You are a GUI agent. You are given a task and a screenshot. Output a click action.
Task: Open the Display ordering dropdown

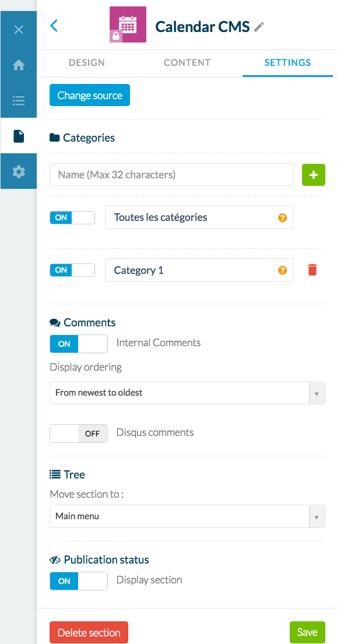tap(187, 393)
